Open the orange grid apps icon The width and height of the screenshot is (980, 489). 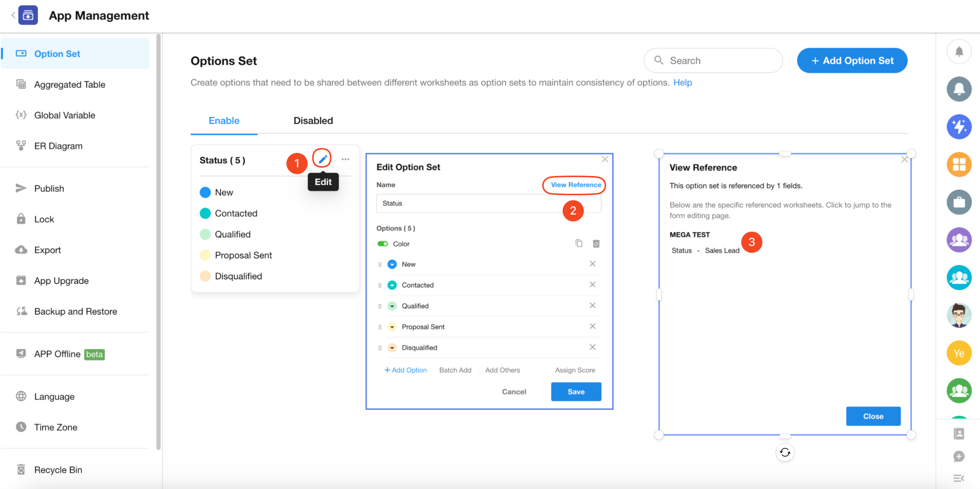click(959, 165)
